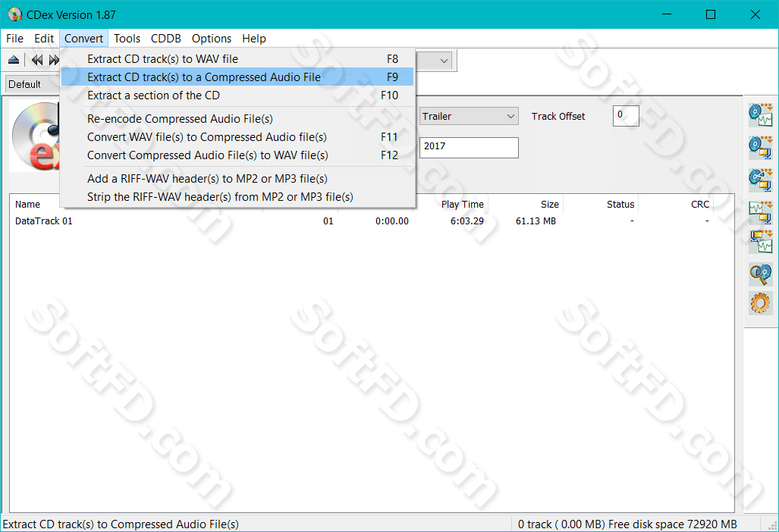Choose Extract CD track(s) to a Compressed Audio File
This screenshot has height=532, width=779.
pyautogui.click(x=237, y=77)
